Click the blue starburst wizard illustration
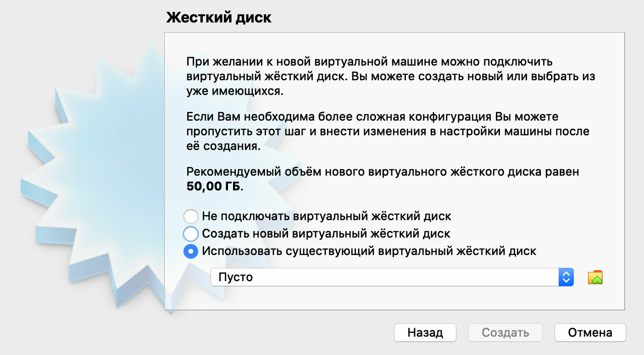Image resolution: width=644 pixels, height=355 pixels. coord(92,179)
